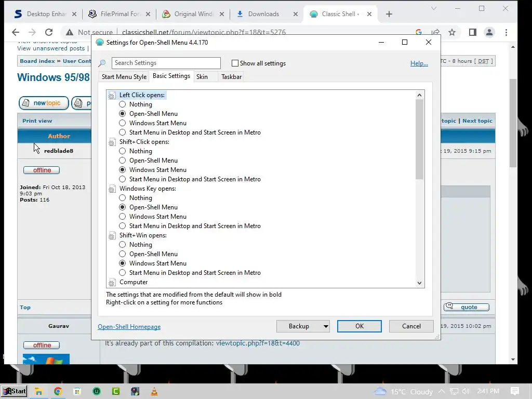Open the Chrome profile avatar
Viewport: 532px width, 399px height.
coord(489,32)
